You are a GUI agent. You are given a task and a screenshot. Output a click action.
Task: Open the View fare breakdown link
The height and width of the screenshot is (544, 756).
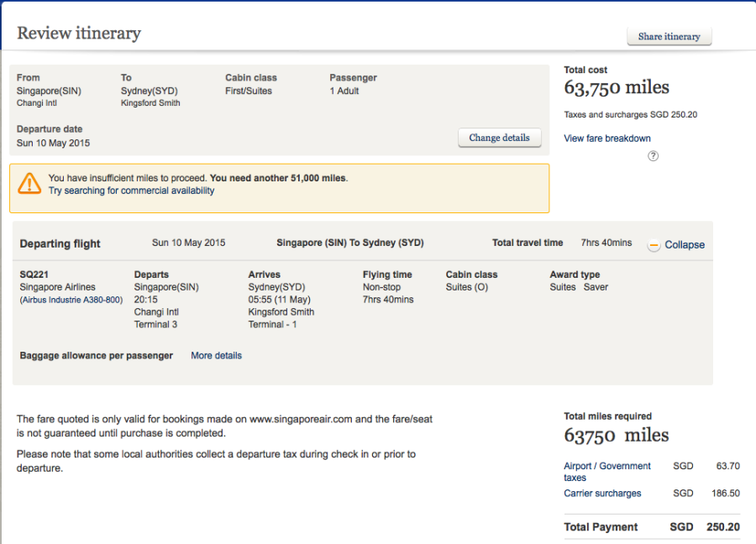607,139
